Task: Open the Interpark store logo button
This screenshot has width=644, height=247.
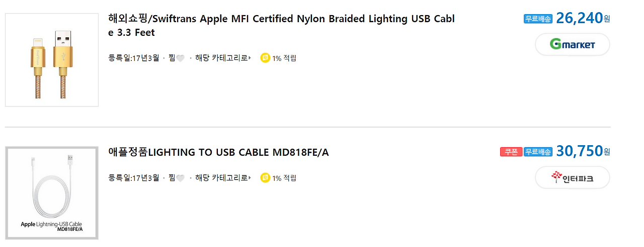Action: pos(572,177)
